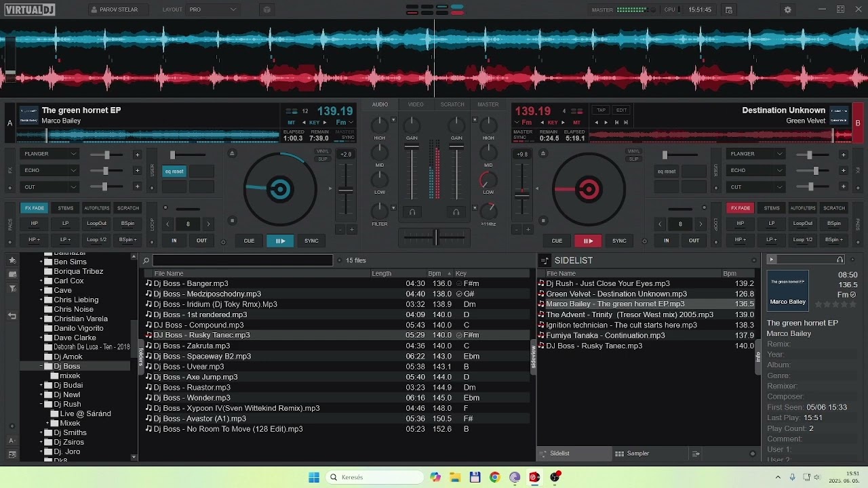
Task: Expand the Dj Smiths folder
Action: (41, 432)
